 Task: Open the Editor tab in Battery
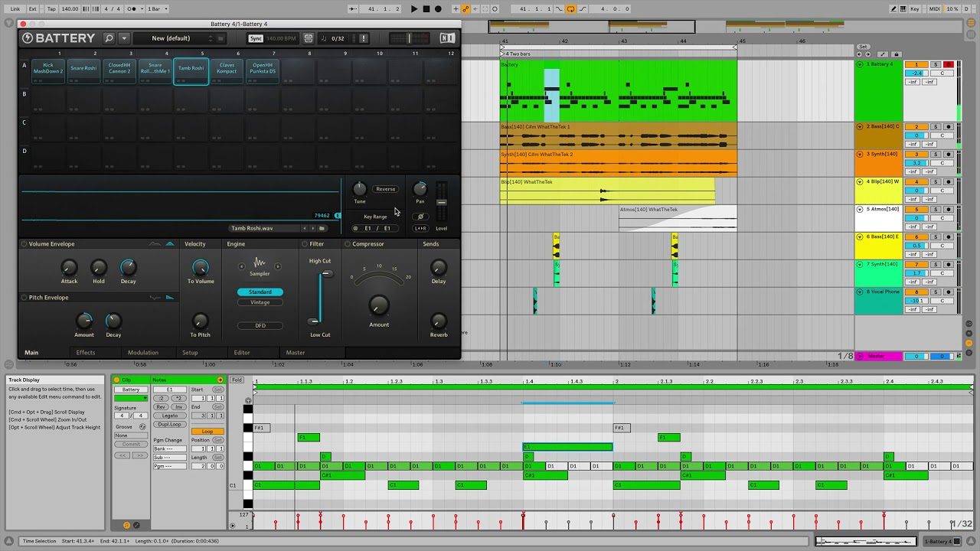[242, 353]
